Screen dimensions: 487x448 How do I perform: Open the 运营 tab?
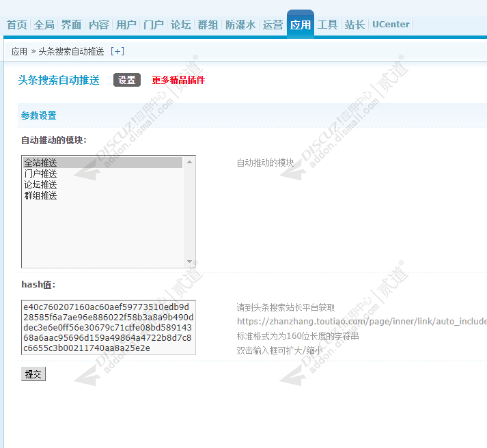(273, 25)
